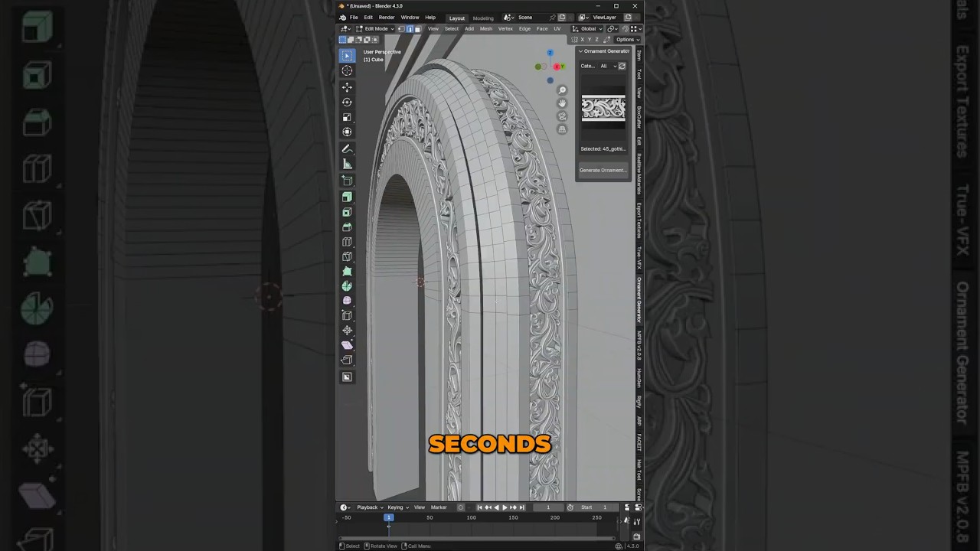Select the Add Cube tool

347,181
